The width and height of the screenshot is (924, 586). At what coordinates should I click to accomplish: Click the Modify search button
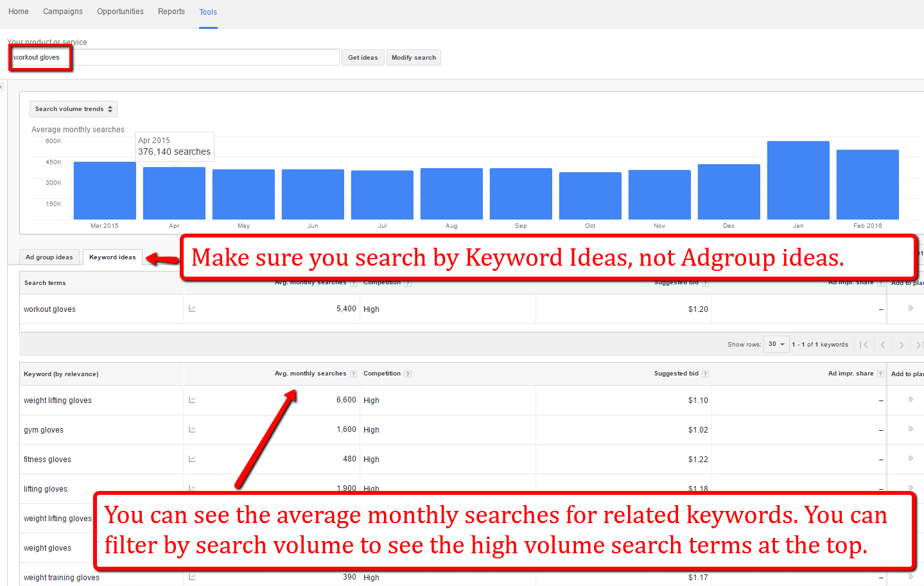coord(413,57)
